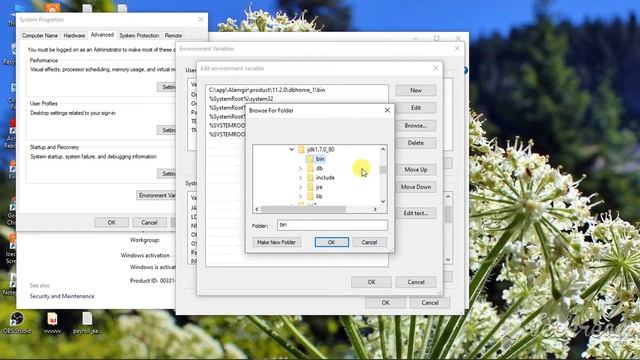The image size is (640, 360).
Task: Click folder tree horizontal scrollbar left arrow
Action: [x=257, y=209]
